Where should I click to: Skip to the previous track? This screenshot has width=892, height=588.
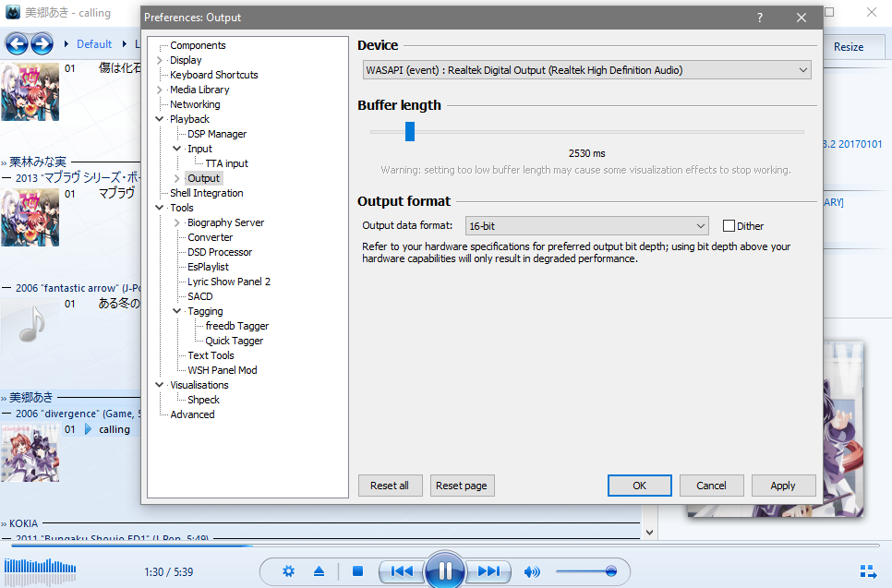point(402,571)
